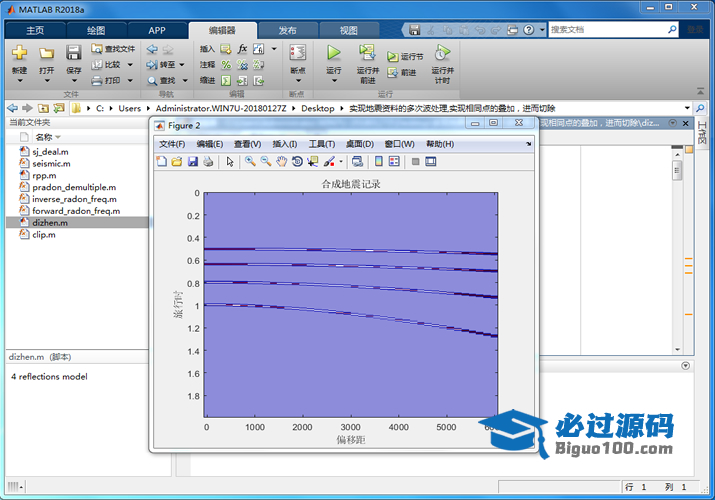Open Insert (插入) menu in Figure 2
The image size is (715, 500).
click(285, 144)
